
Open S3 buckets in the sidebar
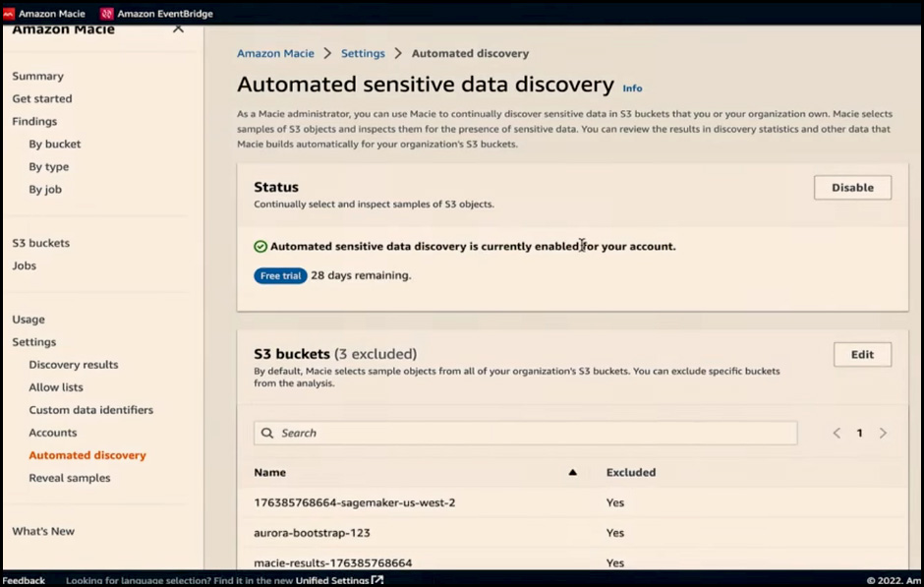tap(40, 243)
